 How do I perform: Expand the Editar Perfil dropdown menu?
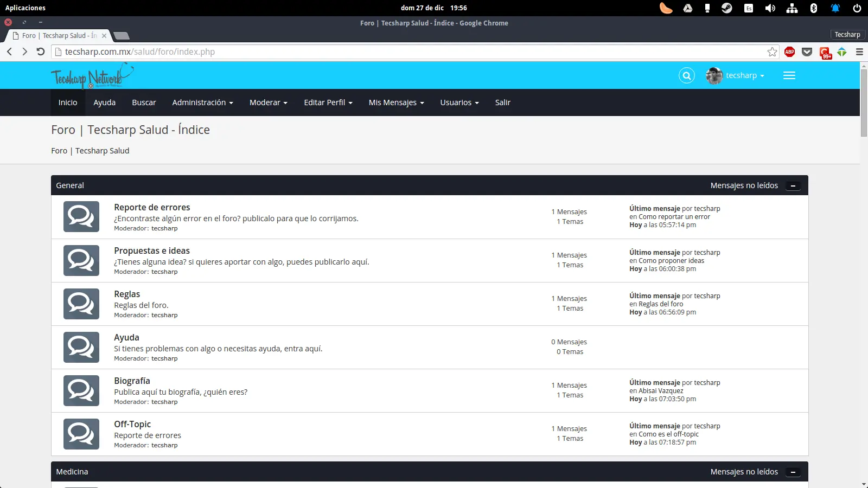[328, 102]
